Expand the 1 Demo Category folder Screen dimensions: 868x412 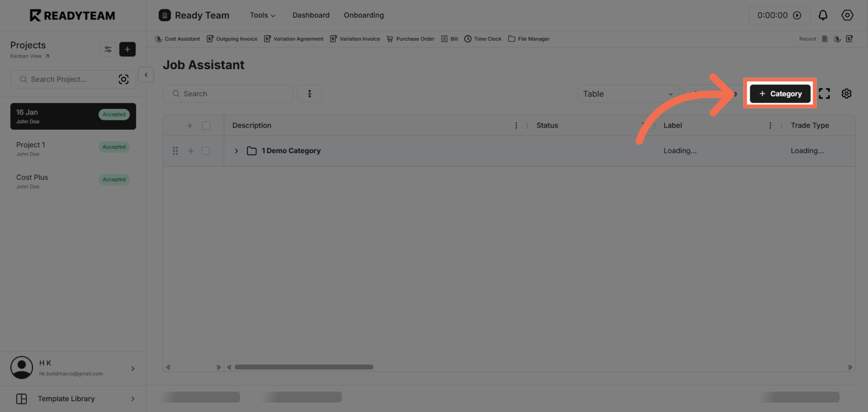click(x=236, y=151)
